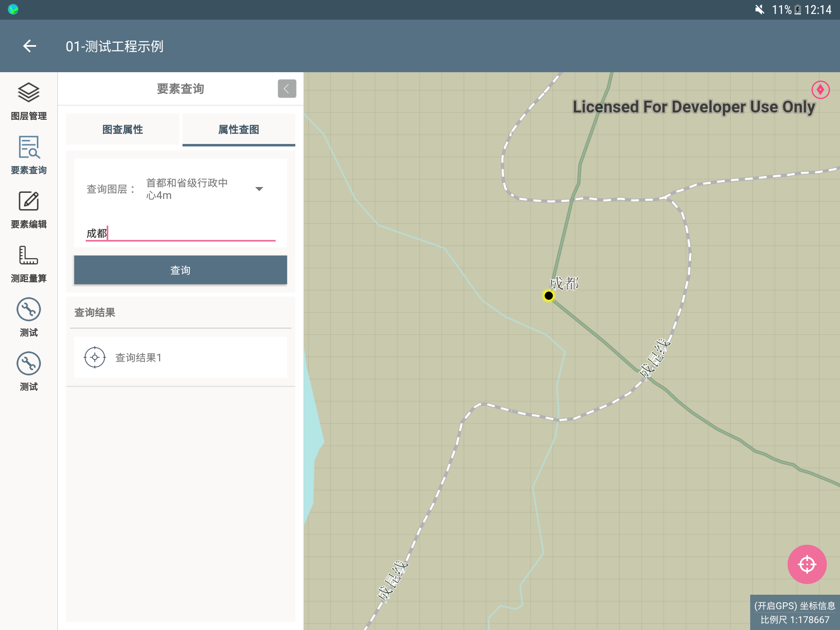Viewport: 840px width, 630px height.
Task: Go back with the arrow icon
Action: pos(30,46)
